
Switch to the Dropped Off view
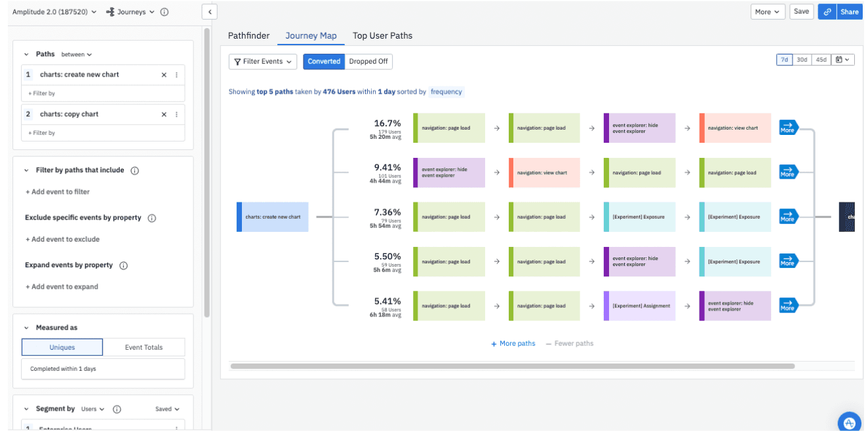coord(368,61)
